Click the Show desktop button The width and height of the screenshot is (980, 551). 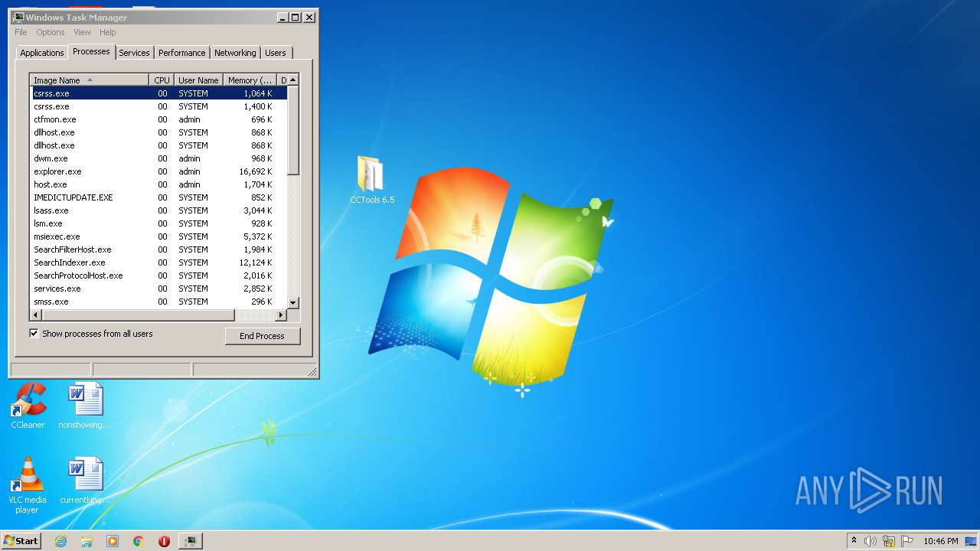pyautogui.click(x=971, y=541)
